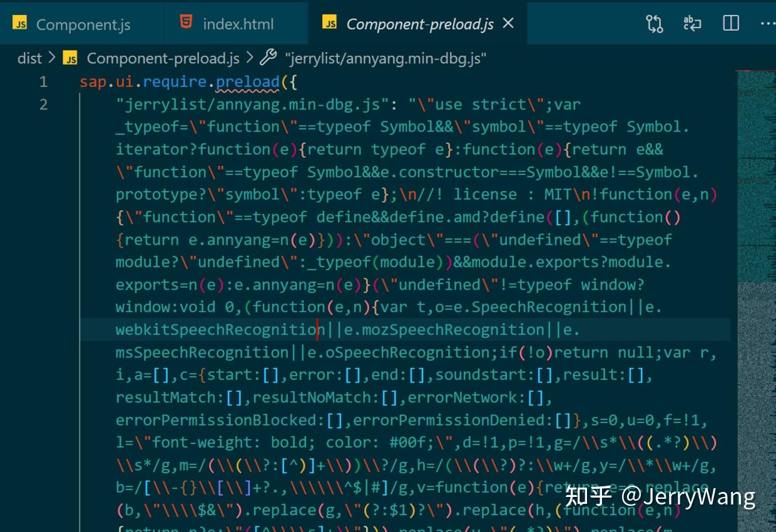Switch to the index.html tab

(238, 23)
